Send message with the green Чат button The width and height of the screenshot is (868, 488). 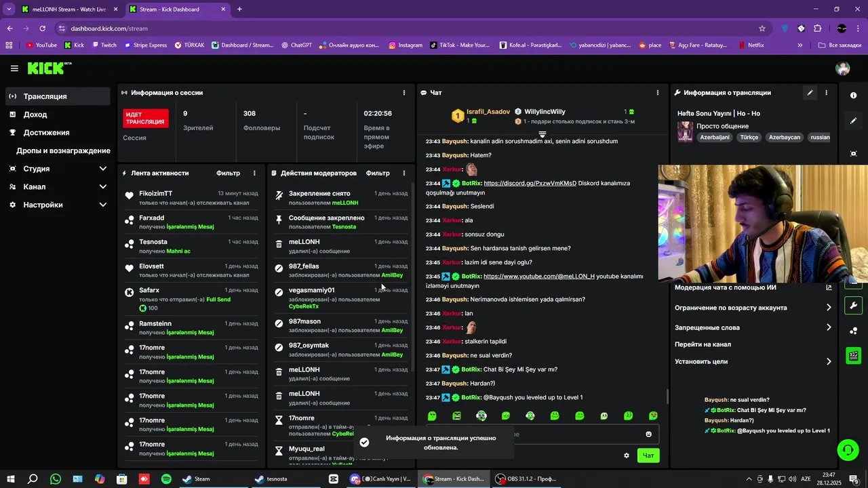[x=648, y=455]
